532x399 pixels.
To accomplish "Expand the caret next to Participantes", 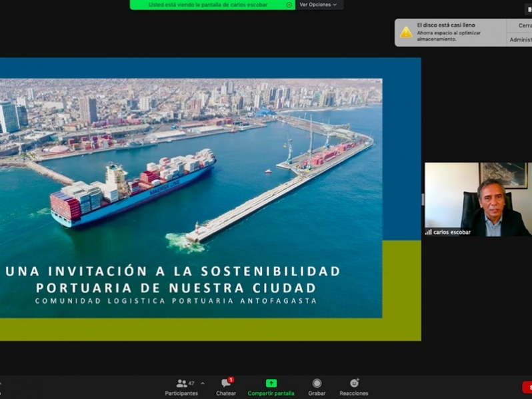I will tap(203, 384).
